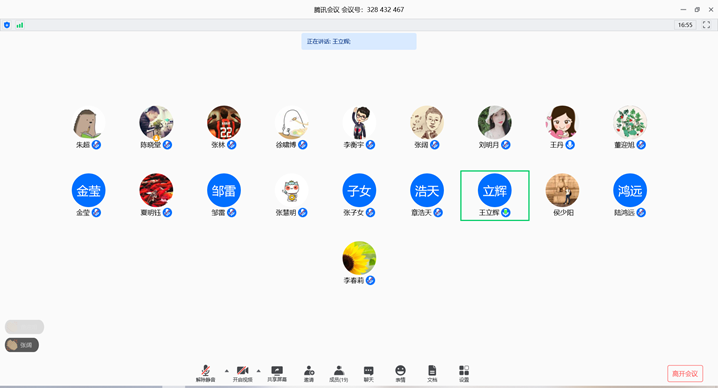Image resolution: width=718 pixels, height=388 pixels.
Task: Open members list 成员(19)
Action: click(338, 373)
